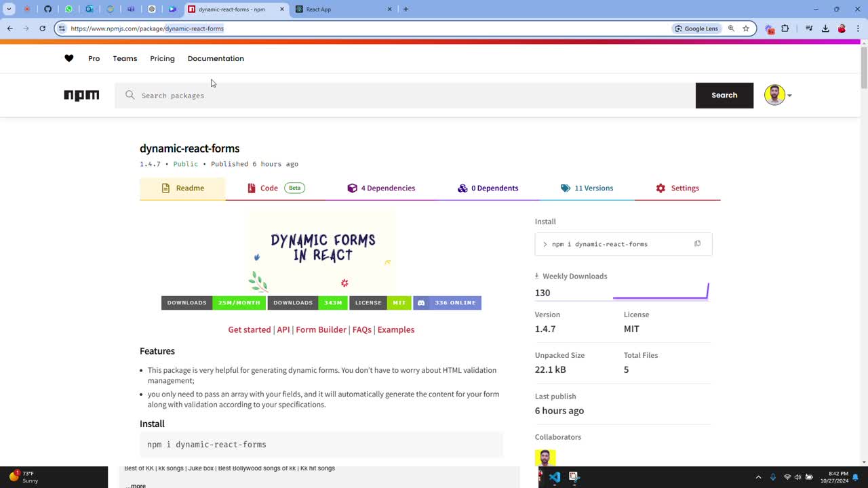Viewport: 868px width, 488px height.
Task: Open the Form Builder link
Action: [x=321, y=330]
